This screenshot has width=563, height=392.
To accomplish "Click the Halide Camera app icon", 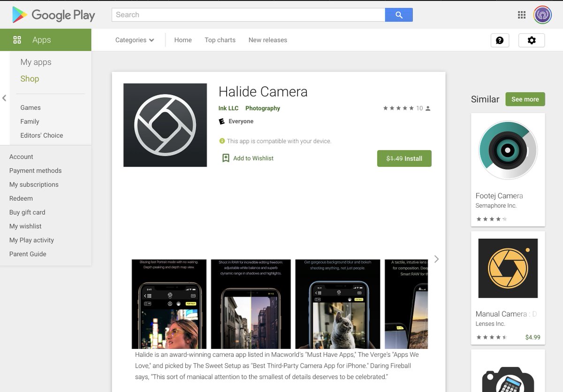I will coord(165,125).
